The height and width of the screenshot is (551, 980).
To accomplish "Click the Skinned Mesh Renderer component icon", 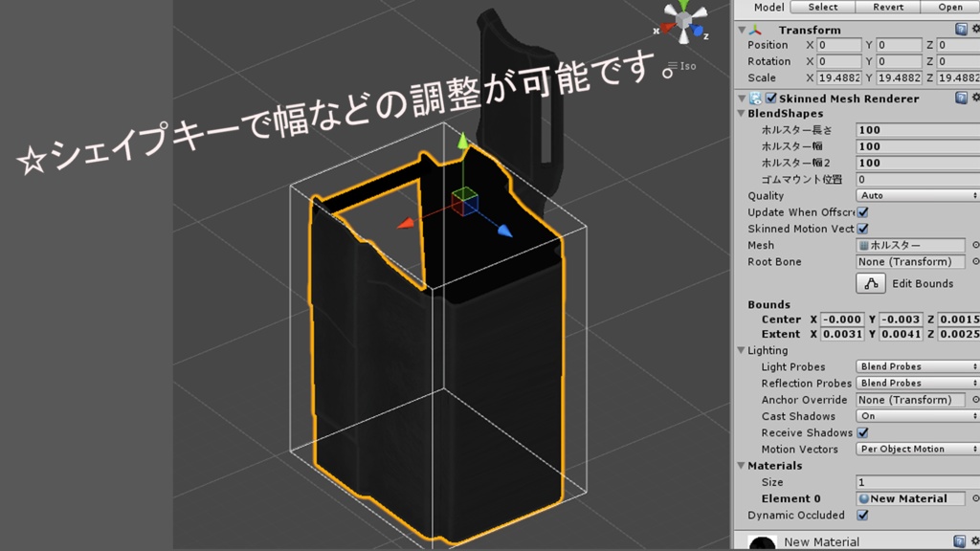I will [757, 99].
